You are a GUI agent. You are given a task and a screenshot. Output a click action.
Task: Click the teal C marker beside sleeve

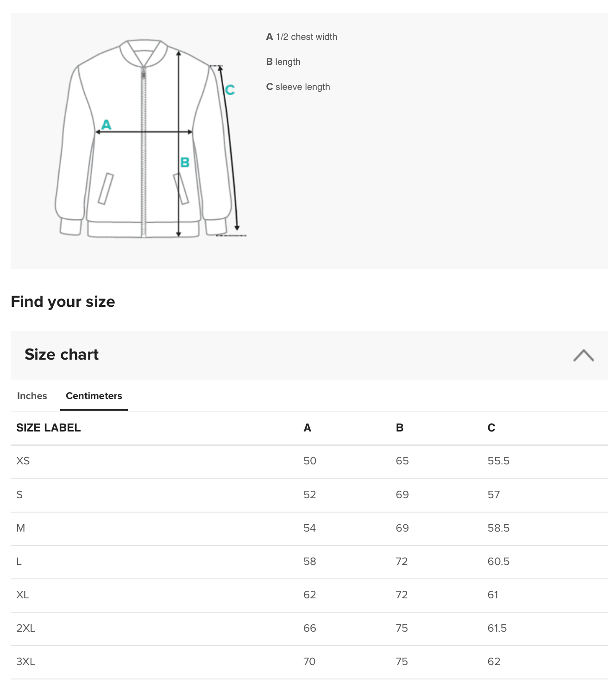pyautogui.click(x=230, y=89)
